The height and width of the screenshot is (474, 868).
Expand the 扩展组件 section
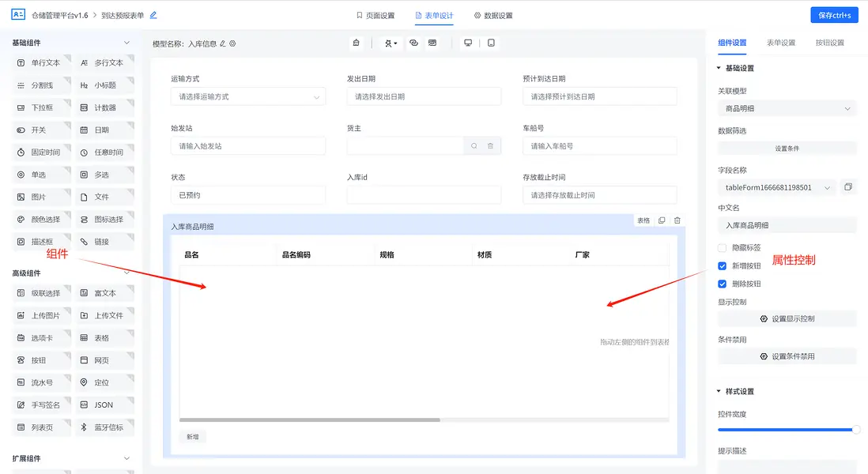[126, 458]
